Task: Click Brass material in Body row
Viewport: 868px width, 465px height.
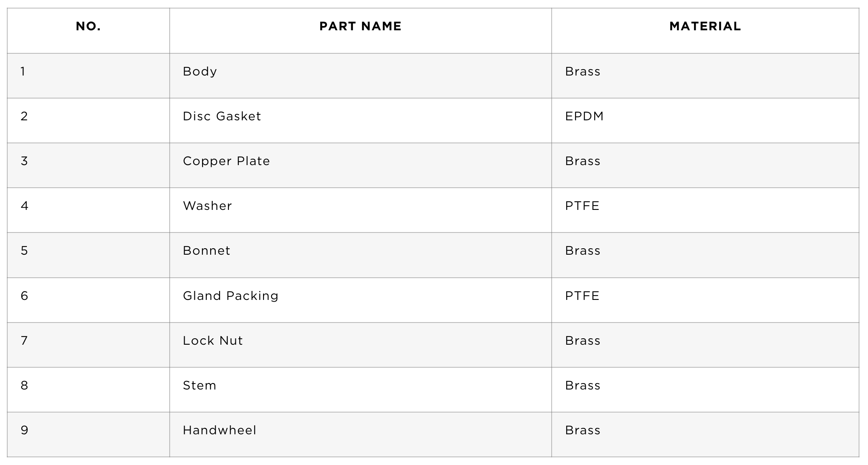Action: point(583,71)
